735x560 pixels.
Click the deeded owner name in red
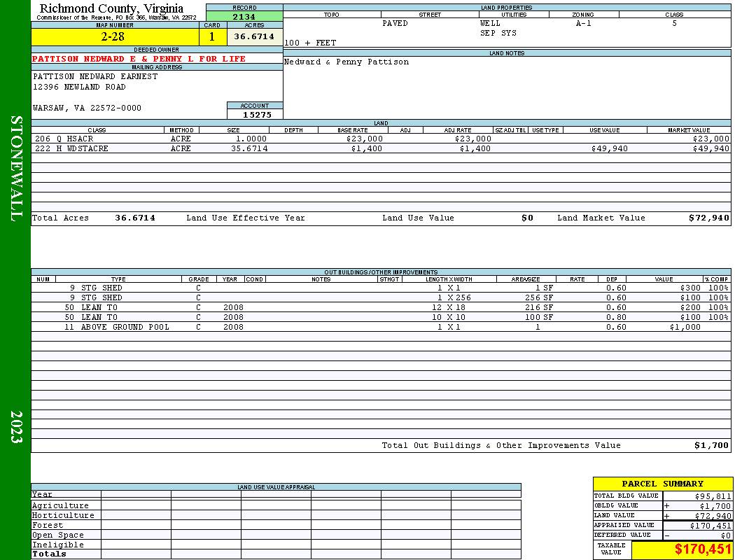click(x=139, y=59)
